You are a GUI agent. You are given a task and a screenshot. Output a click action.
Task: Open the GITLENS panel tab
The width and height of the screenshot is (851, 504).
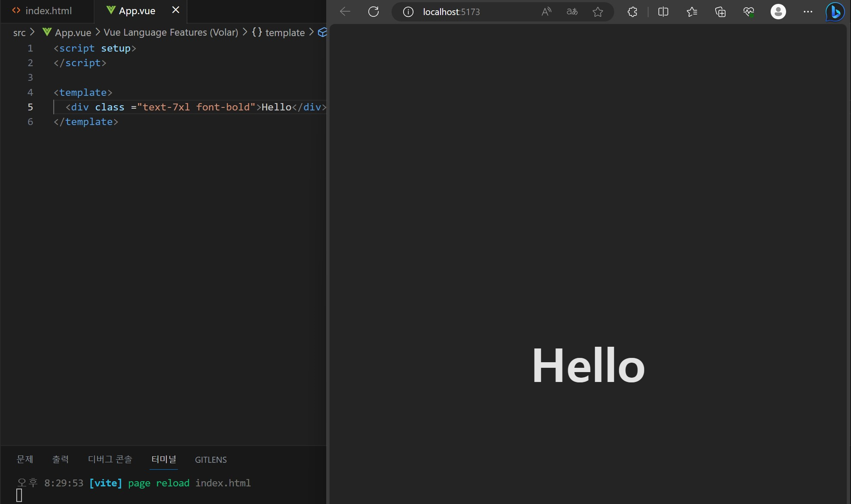[x=211, y=460]
